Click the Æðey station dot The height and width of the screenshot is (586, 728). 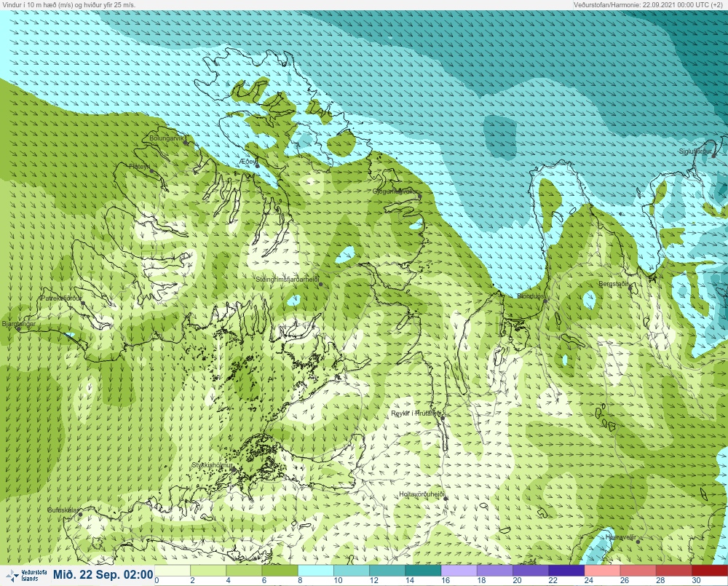coord(257,166)
